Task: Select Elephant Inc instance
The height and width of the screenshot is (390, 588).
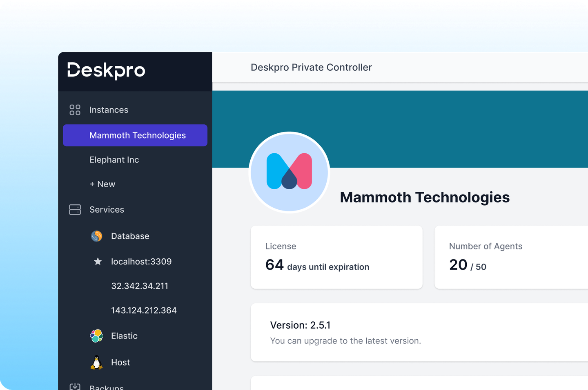Action: coord(114,160)
